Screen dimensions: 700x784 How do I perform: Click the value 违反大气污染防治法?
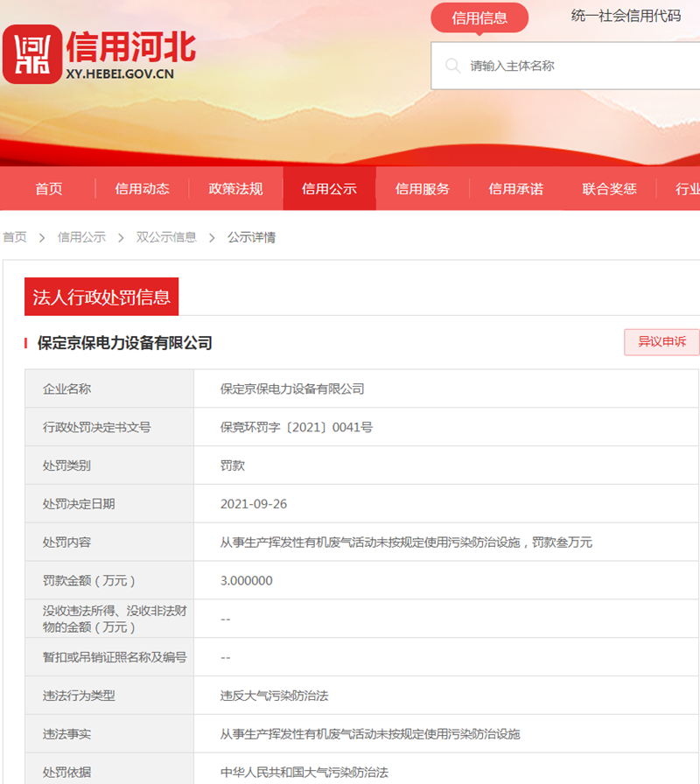click(x=275, y=696)
